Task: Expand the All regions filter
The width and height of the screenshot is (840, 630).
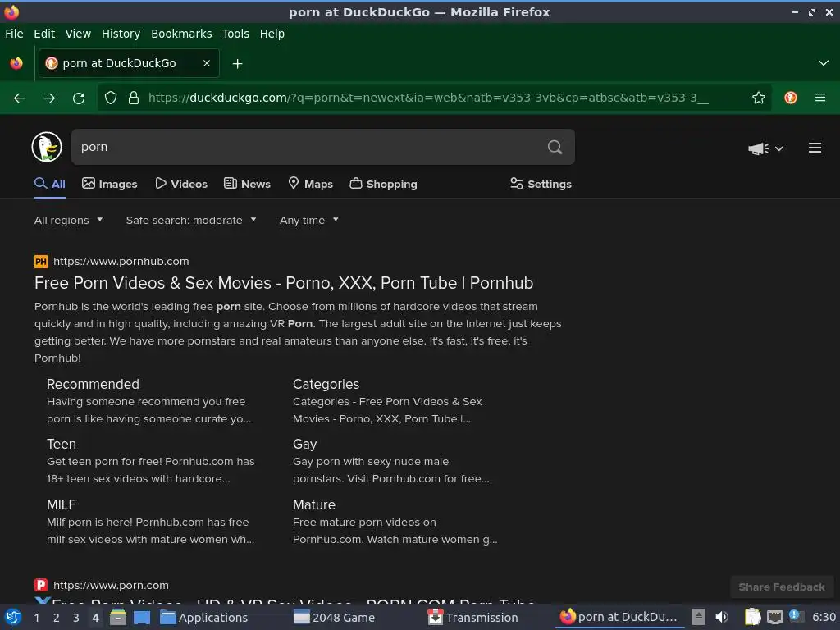Action: click(x=69, y=220)
